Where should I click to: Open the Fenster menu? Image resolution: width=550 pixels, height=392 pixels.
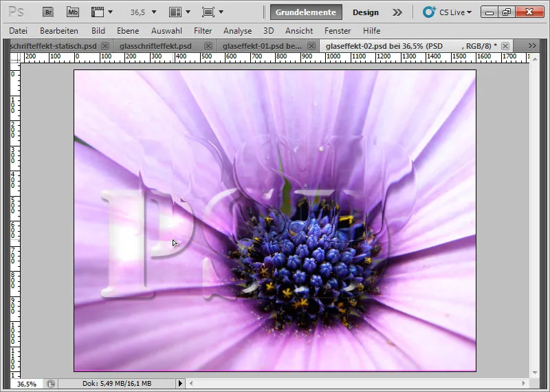[x=338, y=31]
